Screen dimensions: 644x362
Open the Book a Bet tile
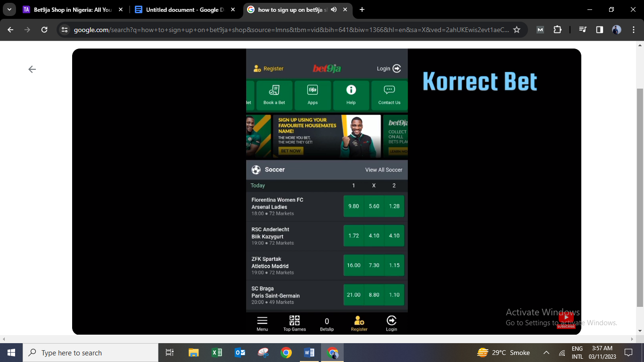pyautogui.click(x=274, y=95)
